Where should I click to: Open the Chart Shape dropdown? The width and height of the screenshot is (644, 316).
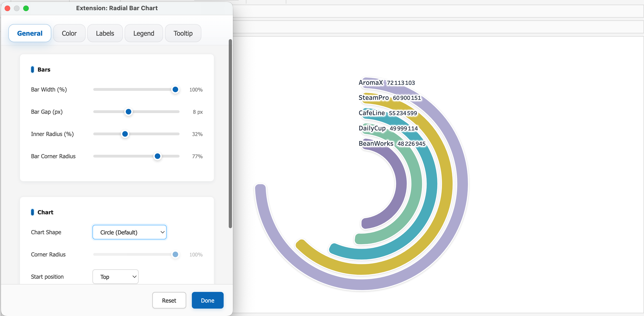pos(129,232)
